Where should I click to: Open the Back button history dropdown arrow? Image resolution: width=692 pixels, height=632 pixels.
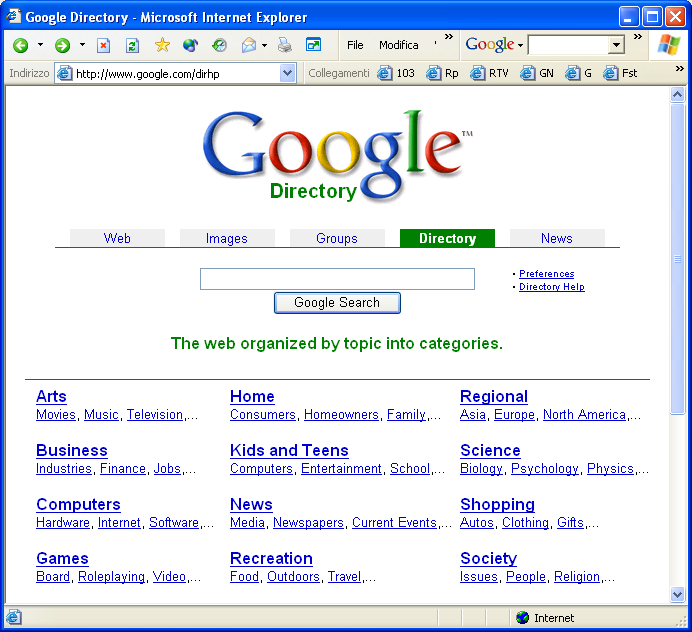[x=40, y=45]
